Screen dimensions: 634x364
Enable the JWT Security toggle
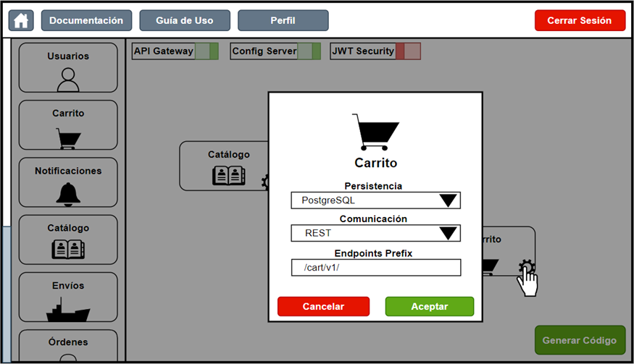pos(408,51)
